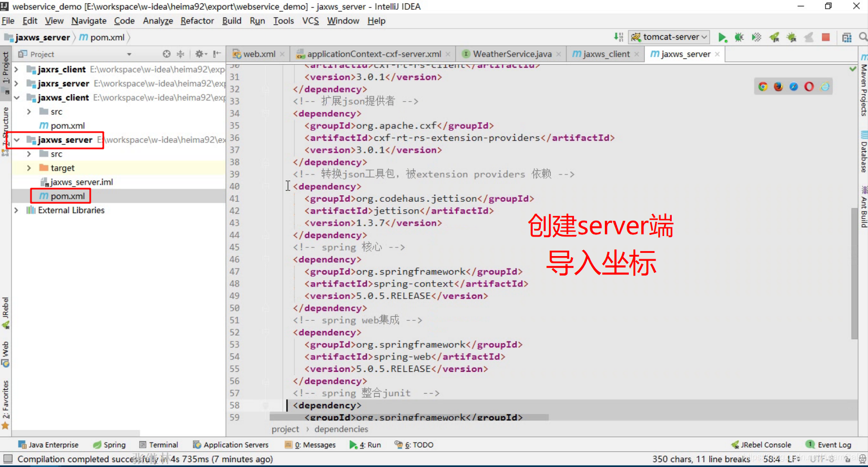Open JRebel Console tool window
868x467 pixels.
(x=761, y=445)
